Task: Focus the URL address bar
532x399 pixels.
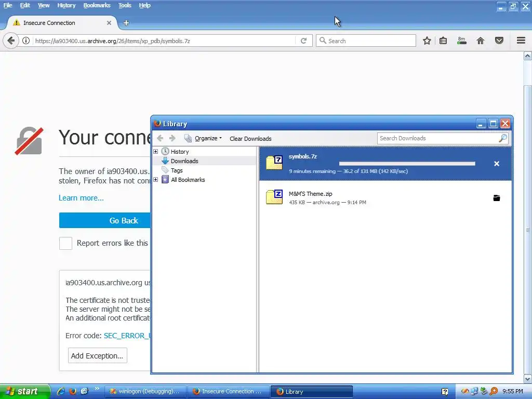Action: coord(165,41)
